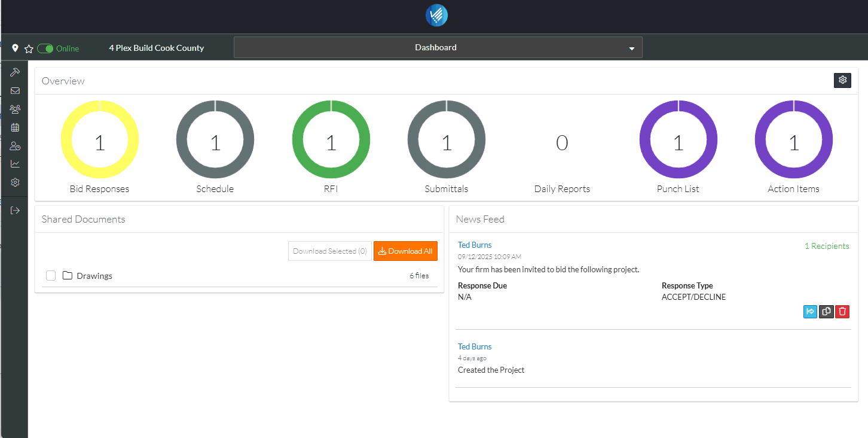The image size is (868, 438).
Task: Expand the Drawings folder
Action: 94,276
